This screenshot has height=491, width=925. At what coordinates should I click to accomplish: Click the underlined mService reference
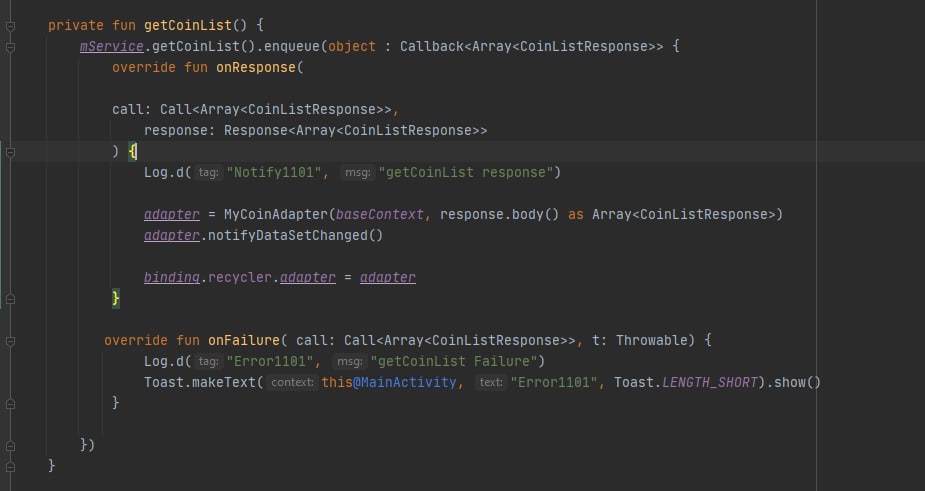coord(111,47)
